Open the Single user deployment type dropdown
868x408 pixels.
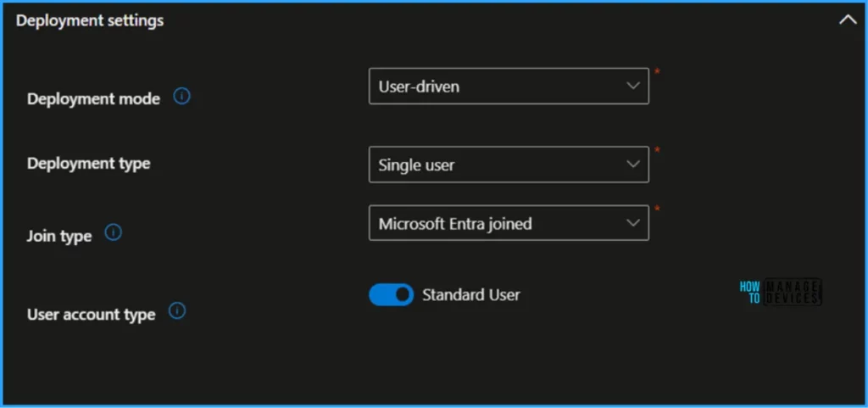(x=509, y=165)
